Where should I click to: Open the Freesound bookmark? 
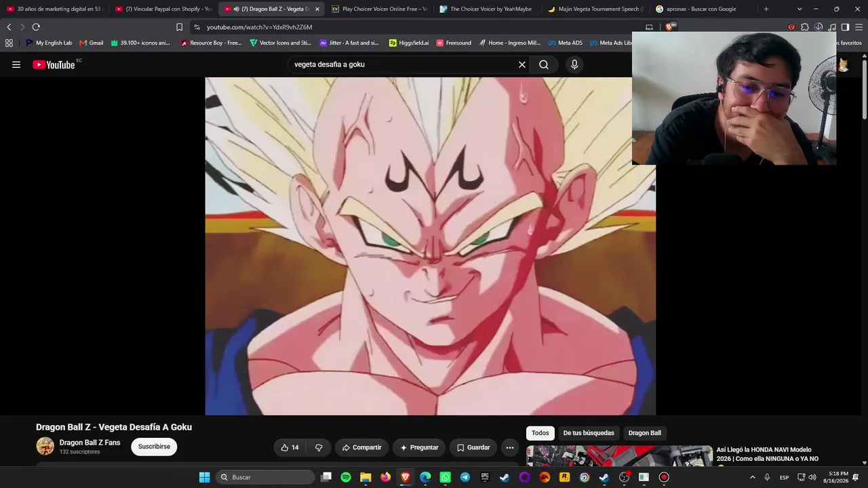[454, 43]
